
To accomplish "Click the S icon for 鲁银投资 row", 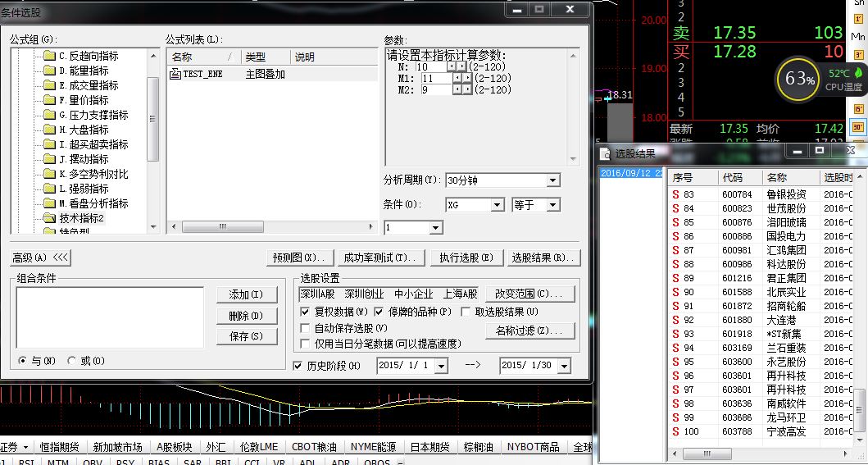I will pyautogui.click(x=675, y=194).
